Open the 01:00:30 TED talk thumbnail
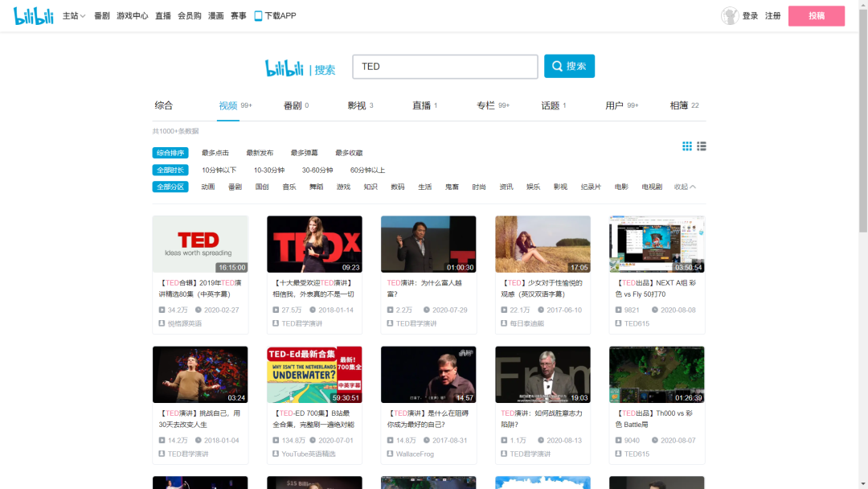The height and width of the screenshot is (489, 868). point(428,244)
